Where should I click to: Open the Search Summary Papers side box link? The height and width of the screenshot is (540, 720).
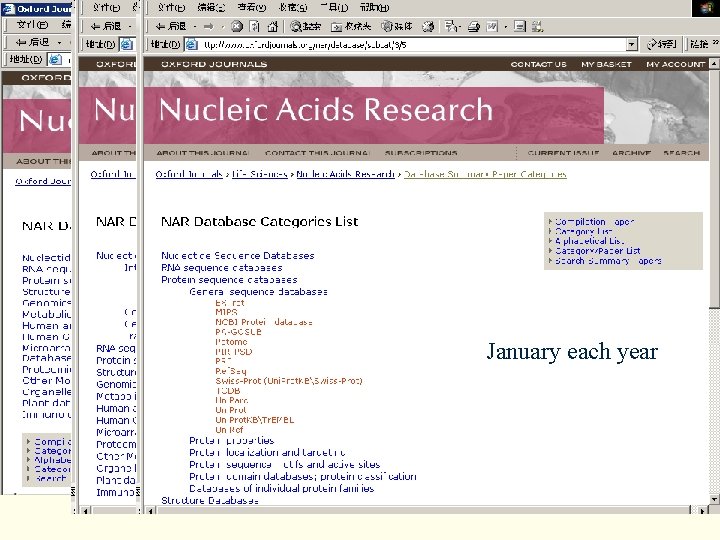[608, 261]
